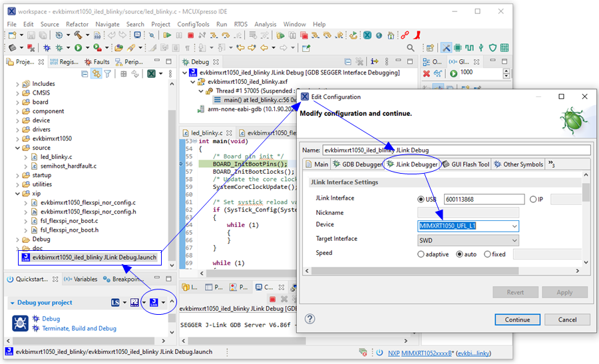Click Collapse All in Project Explorer
The width and height of the screenshot is (599, 364).
pos(85,74)
